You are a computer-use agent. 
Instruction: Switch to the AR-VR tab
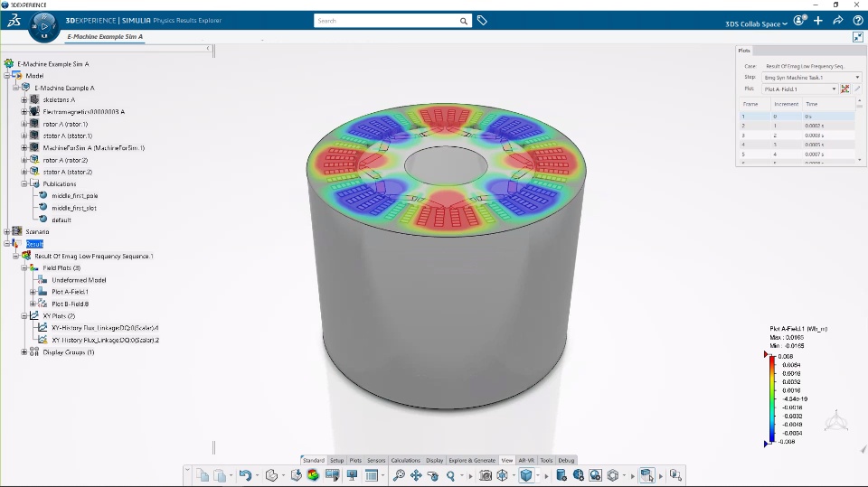[526, 461]
